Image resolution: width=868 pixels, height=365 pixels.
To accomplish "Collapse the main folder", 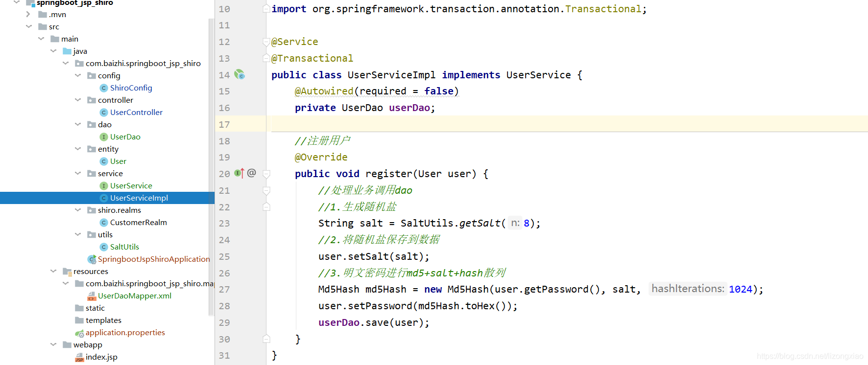I will (41, 39).
